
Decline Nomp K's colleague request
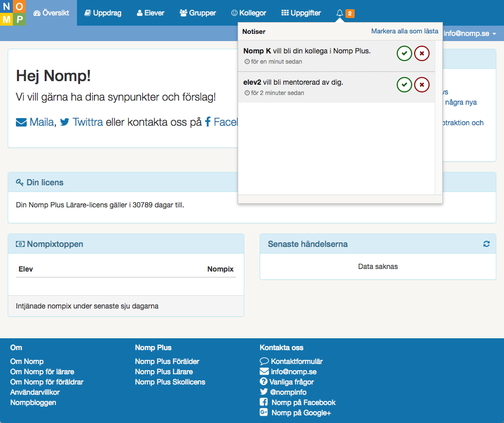422,53
